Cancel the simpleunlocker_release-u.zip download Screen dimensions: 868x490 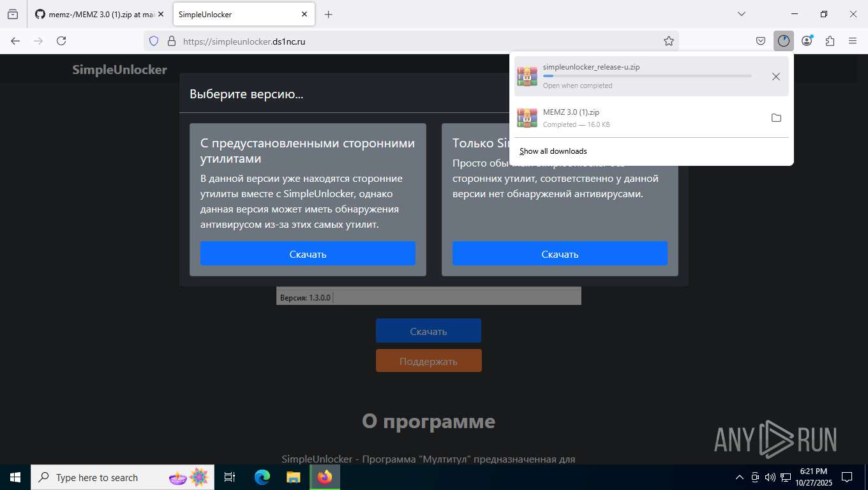coord(776,77)
